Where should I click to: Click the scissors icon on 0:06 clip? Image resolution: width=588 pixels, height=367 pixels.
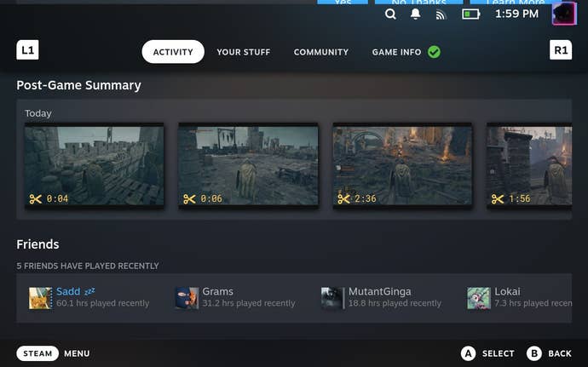[x=189, y=198]
